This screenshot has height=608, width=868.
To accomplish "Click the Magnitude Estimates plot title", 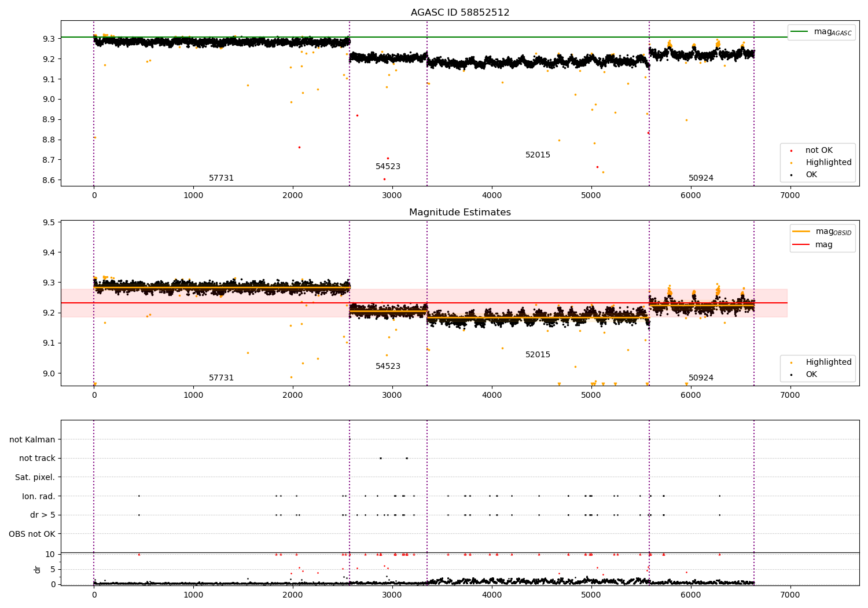I will [460, 213].
